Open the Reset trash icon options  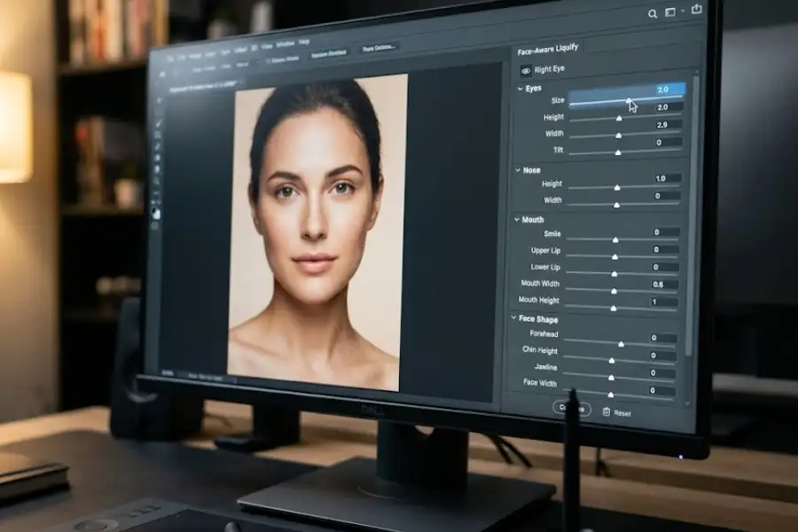point(607,411)
